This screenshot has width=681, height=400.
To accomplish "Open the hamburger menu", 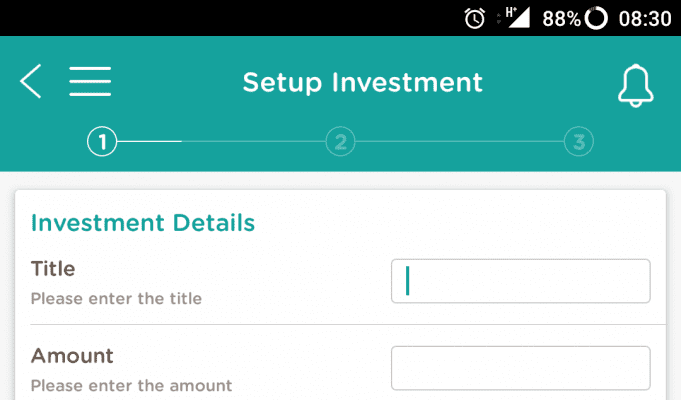I will pos(90,81).
